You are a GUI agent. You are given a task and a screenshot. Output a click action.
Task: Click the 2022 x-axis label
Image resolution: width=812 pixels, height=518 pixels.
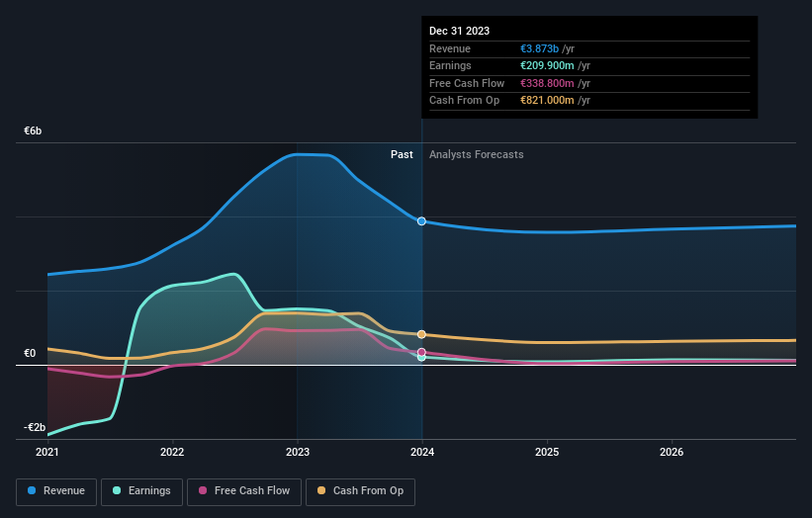(172, 452)
